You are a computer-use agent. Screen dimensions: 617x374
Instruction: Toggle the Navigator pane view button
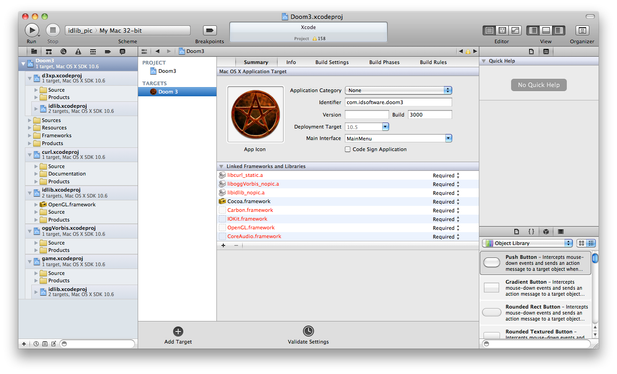(533, 30)
